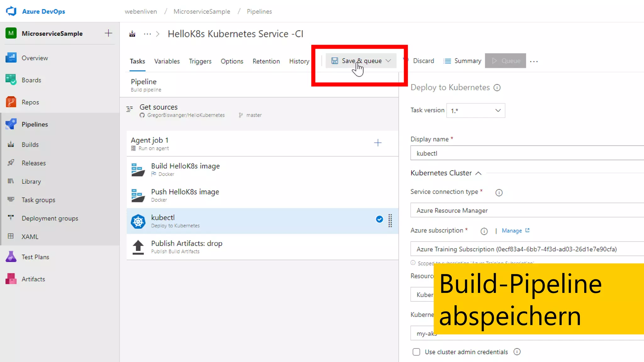Select the Build HelloK8s image Docker icon

[x=138, y=170]
